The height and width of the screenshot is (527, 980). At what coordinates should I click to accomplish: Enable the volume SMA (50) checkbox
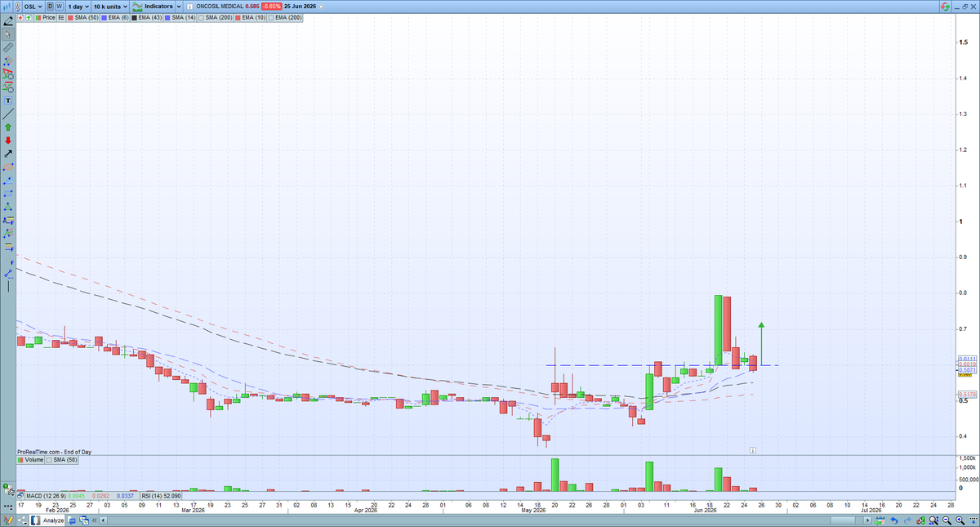point(50,460)
